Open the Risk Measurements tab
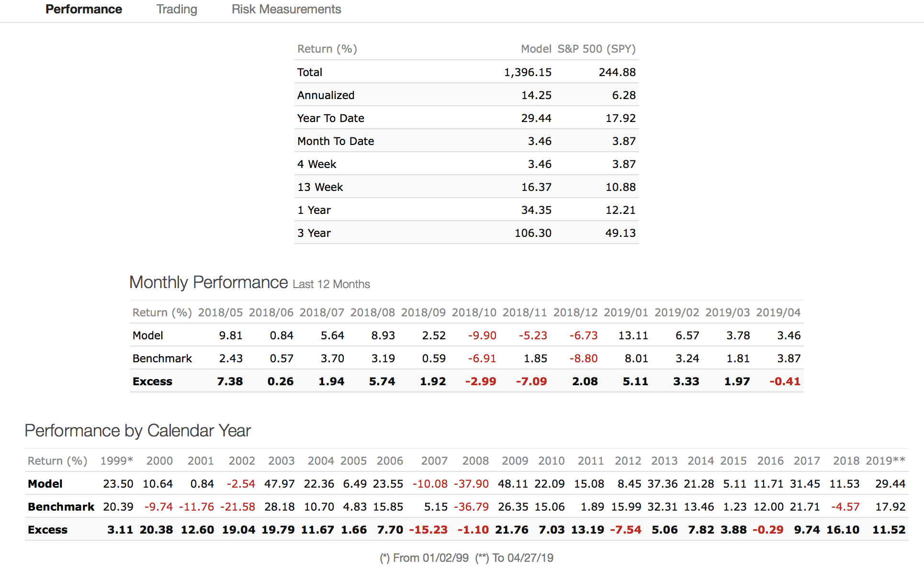Image resolution: width=924 pixels, height=580 pixels. (286, 10)
